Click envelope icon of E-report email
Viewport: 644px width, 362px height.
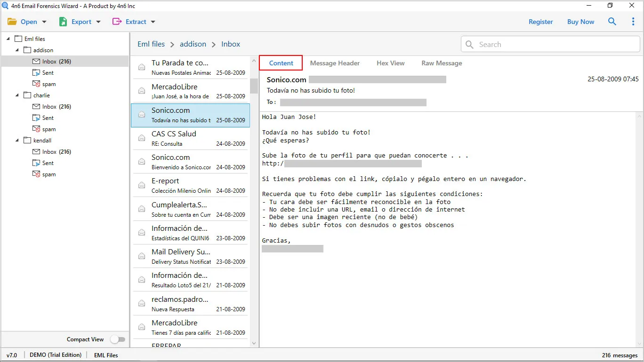click(141, 186)
